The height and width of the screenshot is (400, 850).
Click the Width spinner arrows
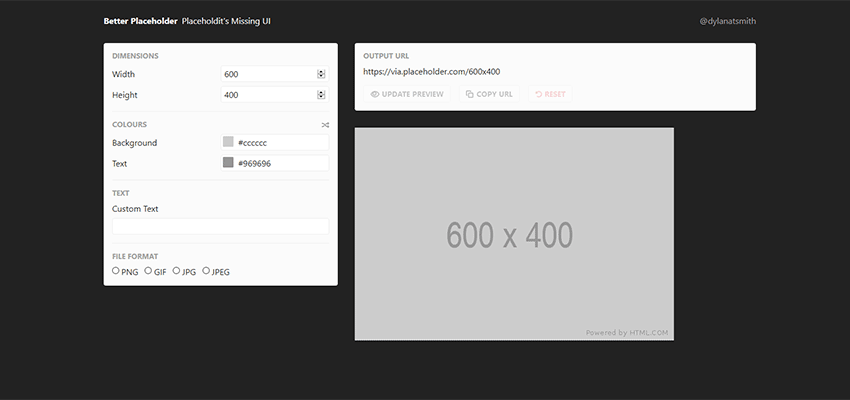321,74
